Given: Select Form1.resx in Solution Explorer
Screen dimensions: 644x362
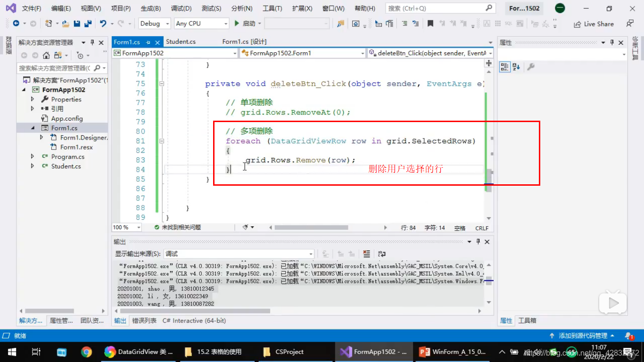Looking at the screenshot, I should coord(76,147).
